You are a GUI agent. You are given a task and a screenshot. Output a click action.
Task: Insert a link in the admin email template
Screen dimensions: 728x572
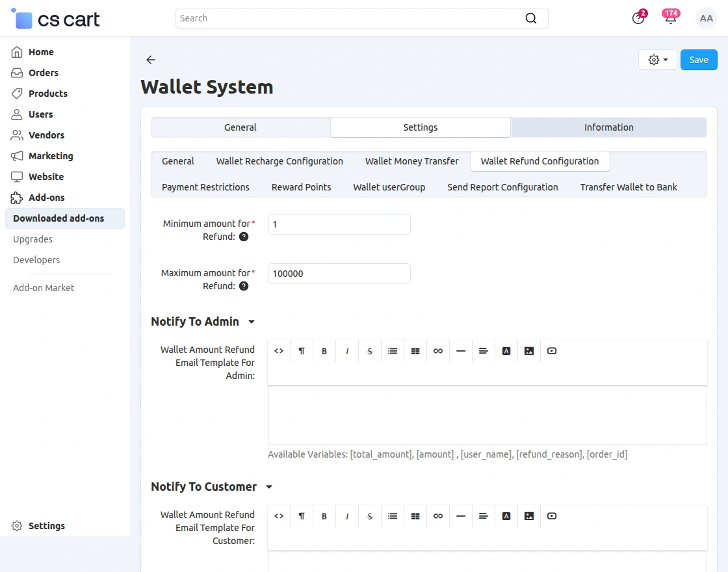tap(437, 350)
